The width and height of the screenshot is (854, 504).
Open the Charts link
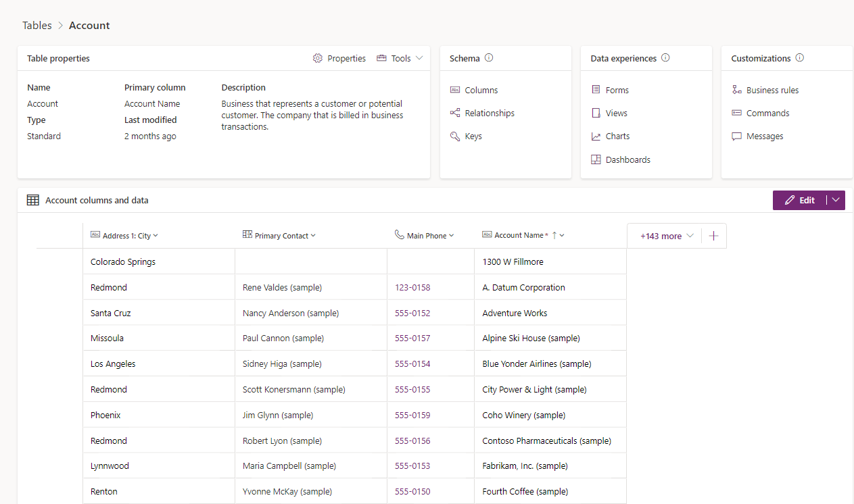[618, 136]
